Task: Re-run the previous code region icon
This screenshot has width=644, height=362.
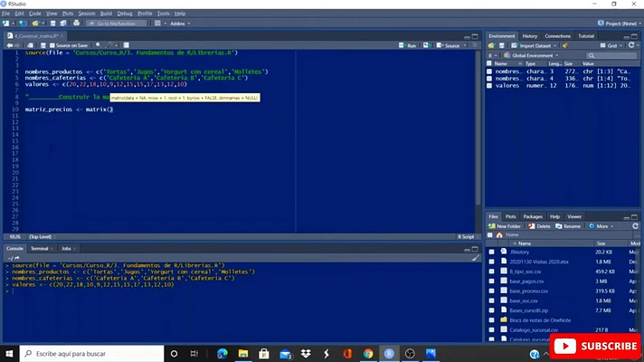Action: click(427, 45)
